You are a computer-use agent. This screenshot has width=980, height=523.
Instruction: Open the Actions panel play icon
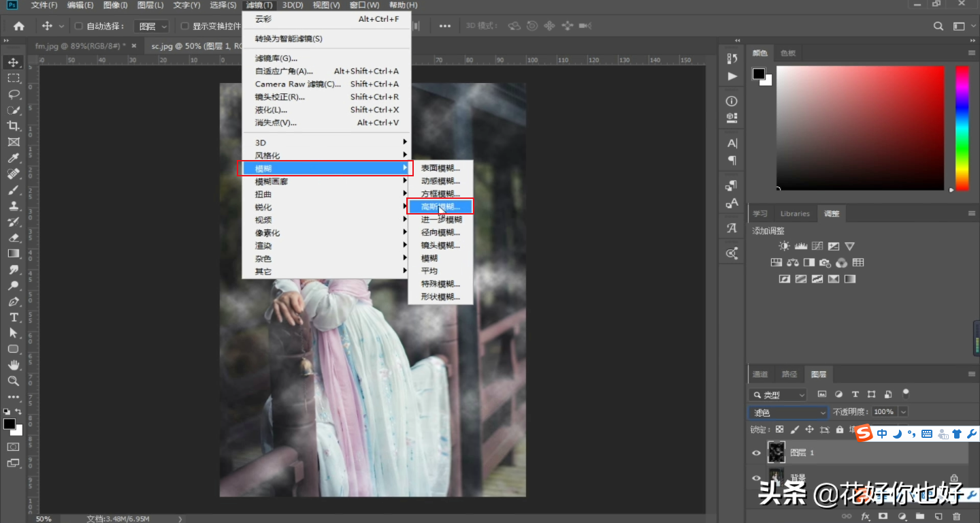coord(732,76)
